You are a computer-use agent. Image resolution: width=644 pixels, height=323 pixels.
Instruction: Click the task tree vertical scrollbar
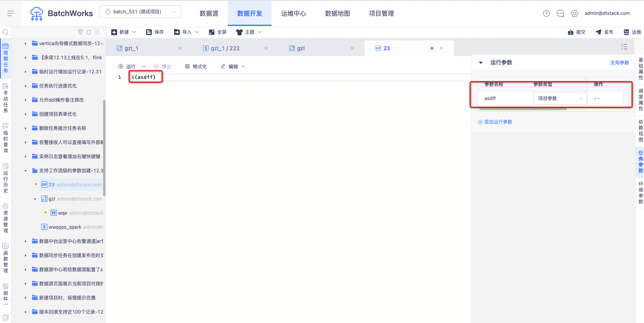tap(104, 148)
